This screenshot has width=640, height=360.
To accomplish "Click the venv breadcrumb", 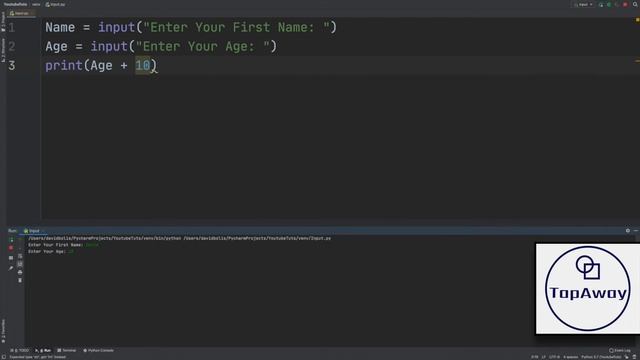I will (36, 4).
